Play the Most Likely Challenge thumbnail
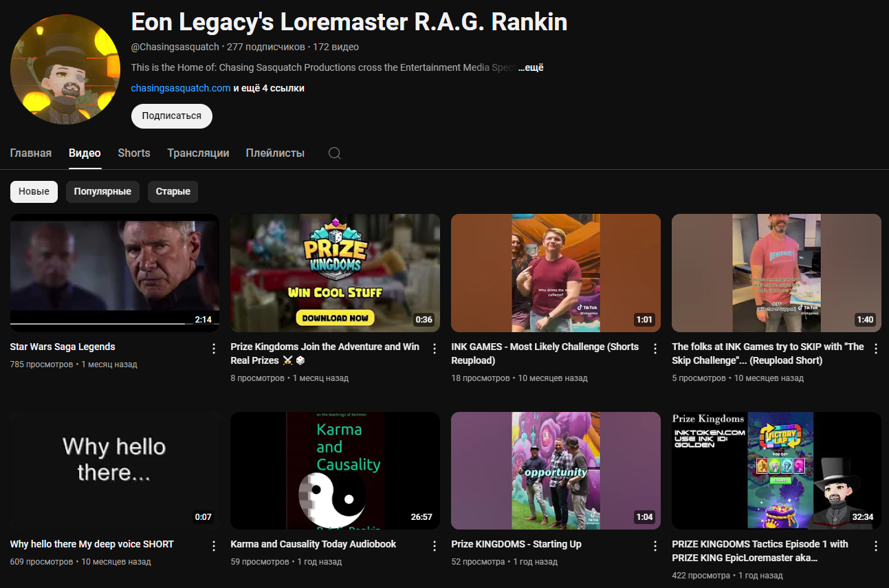Screen dimensions: 889x588 tap(556, 273)
